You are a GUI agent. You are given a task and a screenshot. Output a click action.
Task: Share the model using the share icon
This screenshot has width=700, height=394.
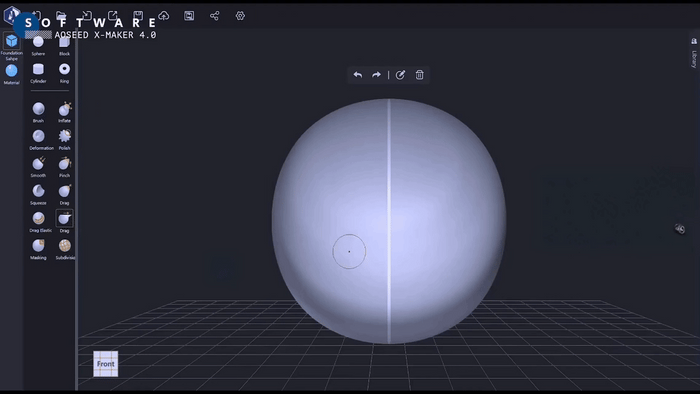pos(215,16)
